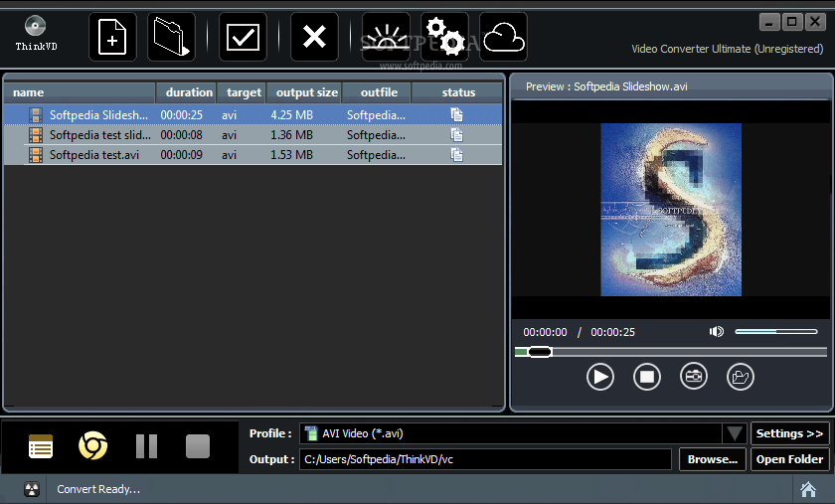Sort by name column header
Viewport: 835px width, 504px height.
point(80,92)
